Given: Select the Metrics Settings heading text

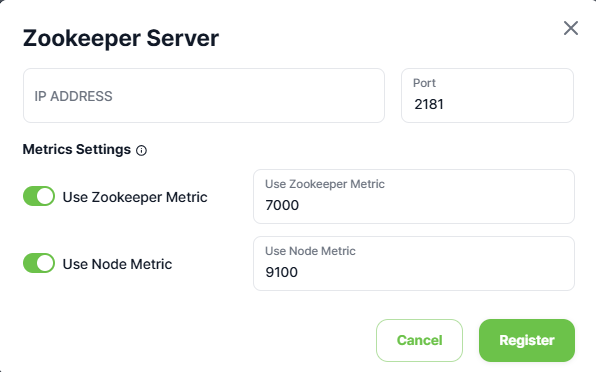Looking at the screenshot, I should (77, 149).
